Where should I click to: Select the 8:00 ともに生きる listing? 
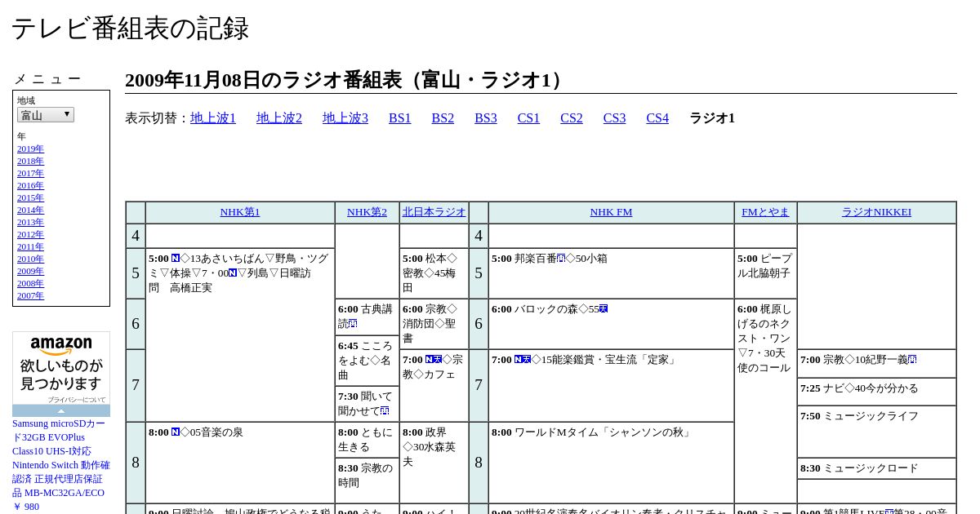point(367,441)
